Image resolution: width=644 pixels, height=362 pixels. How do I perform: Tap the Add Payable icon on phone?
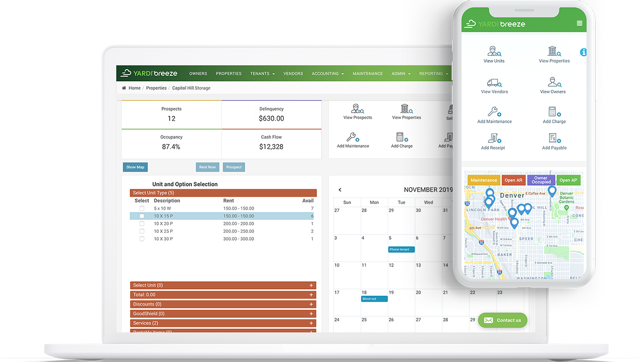click(554, 138)
